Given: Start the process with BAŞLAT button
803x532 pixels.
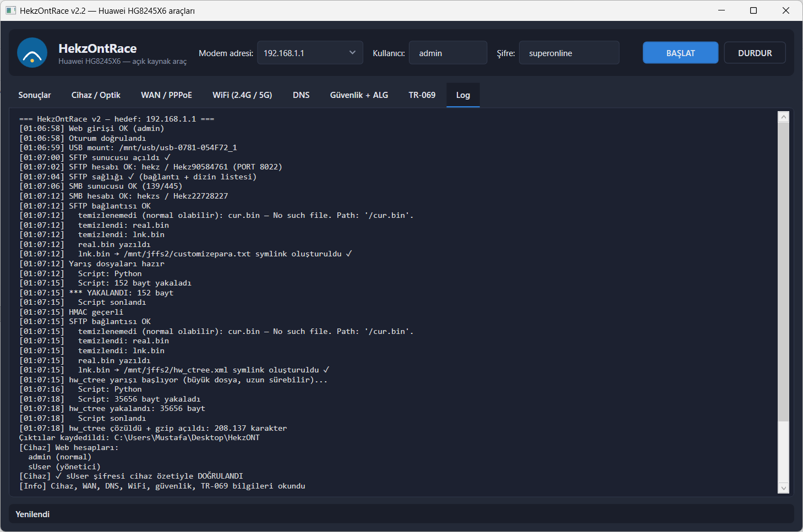Looking at the screenshot, I should tap(680, 53).
